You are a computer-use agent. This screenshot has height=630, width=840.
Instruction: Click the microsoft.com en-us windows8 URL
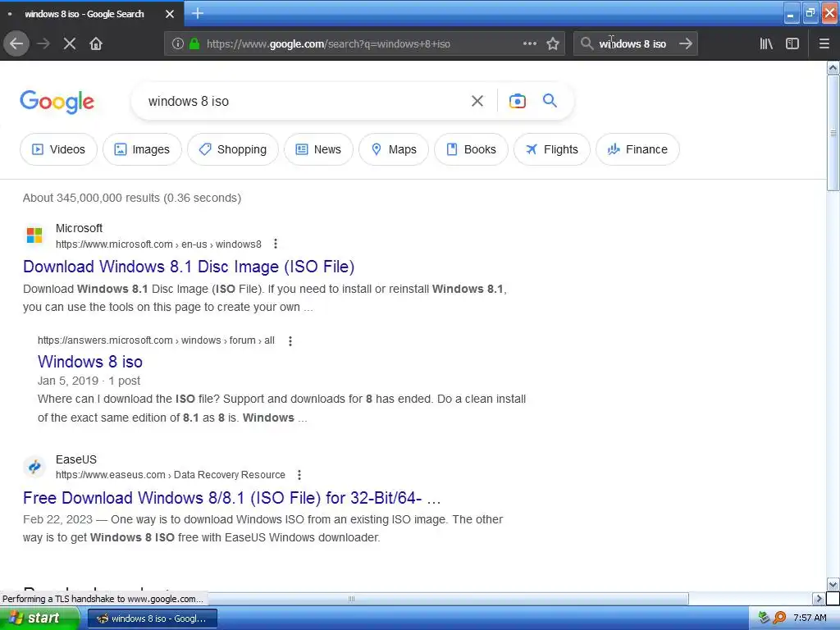158,244
